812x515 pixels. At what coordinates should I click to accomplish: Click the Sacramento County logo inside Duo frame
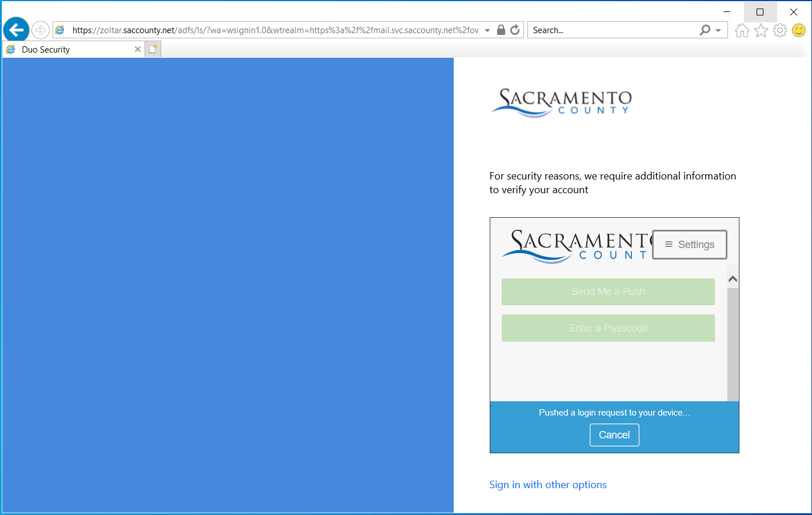pyautogui.click(x=577, y=246)
